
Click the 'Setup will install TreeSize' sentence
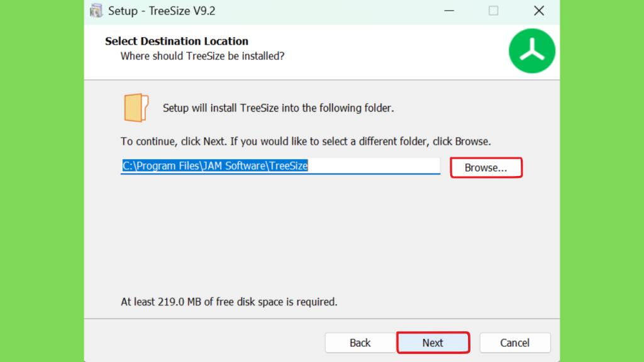tap(278, 108)
